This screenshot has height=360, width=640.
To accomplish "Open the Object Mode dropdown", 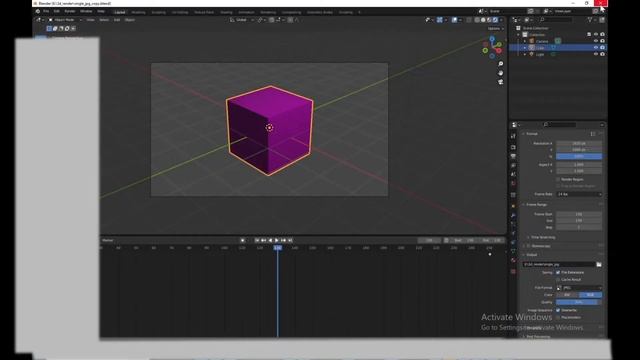I will pos(65,20).
